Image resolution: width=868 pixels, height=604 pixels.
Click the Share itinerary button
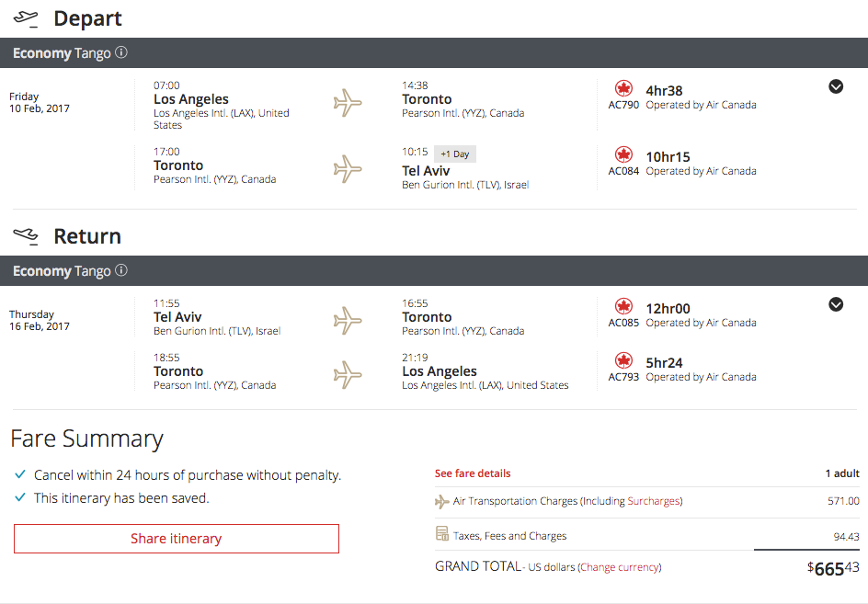pos(177,539)
